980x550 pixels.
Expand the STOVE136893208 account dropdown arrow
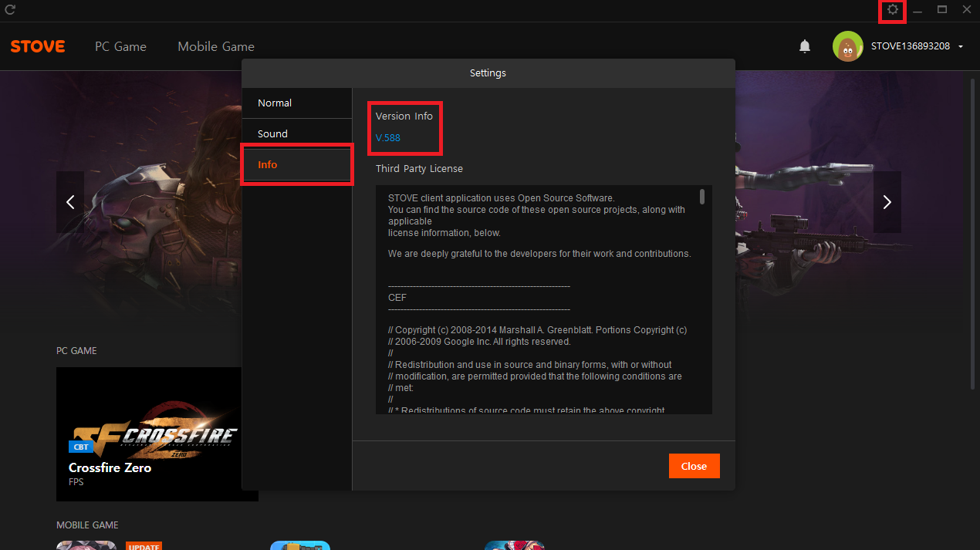pyautogui.click(x=961, y=47)
